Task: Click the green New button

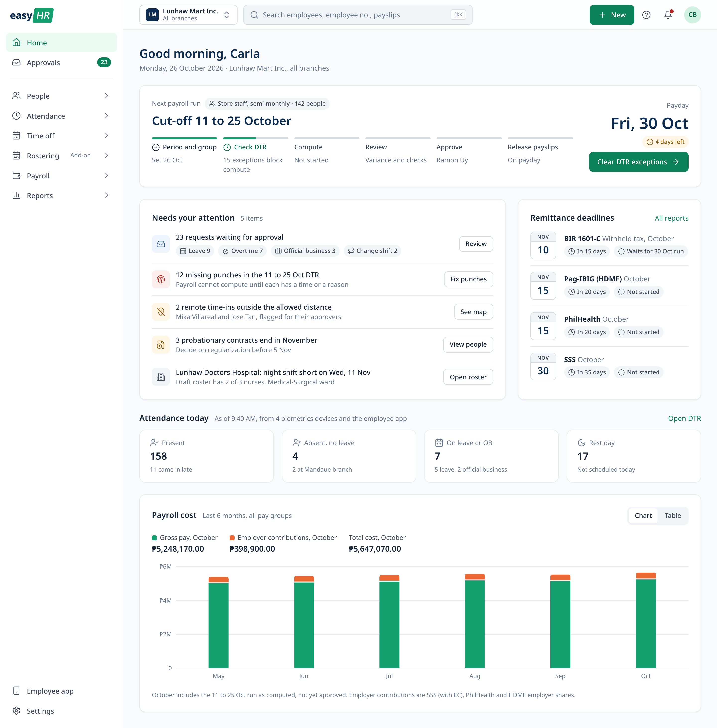Action: (611, 15)
